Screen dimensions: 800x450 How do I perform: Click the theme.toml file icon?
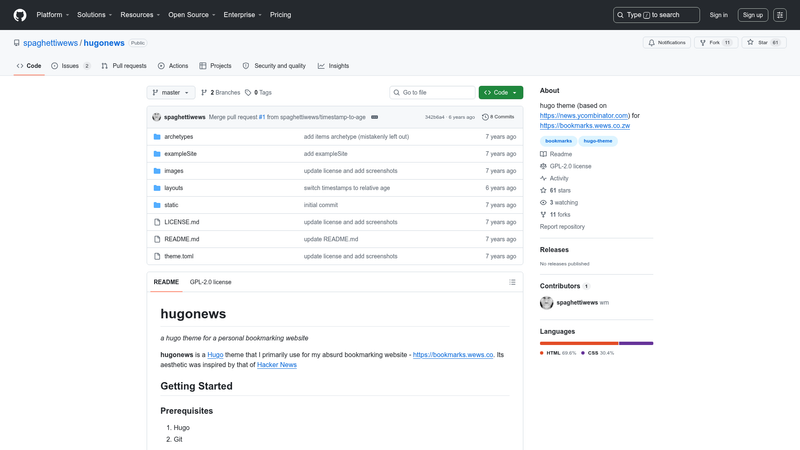[157, 256]
